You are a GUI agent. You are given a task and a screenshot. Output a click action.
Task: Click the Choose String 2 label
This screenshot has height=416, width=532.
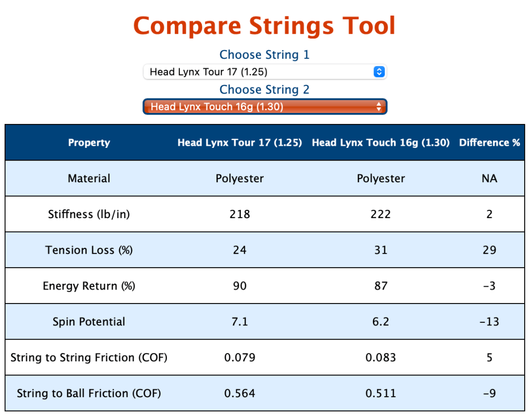click(264, 90)
